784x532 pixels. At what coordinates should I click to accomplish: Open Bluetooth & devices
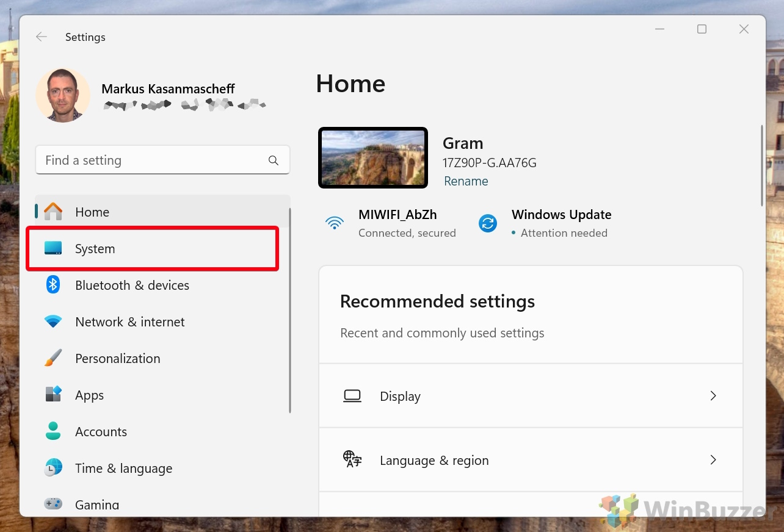[162, 285]
